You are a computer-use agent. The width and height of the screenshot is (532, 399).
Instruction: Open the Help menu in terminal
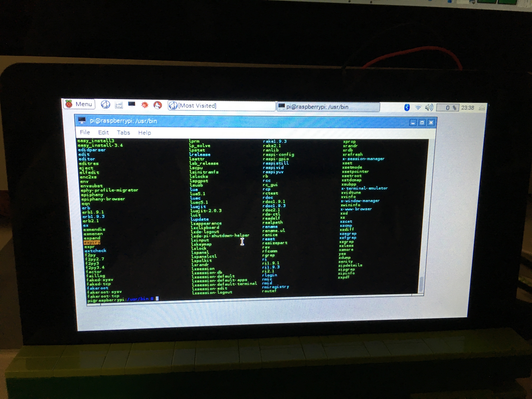click(144, 133)
